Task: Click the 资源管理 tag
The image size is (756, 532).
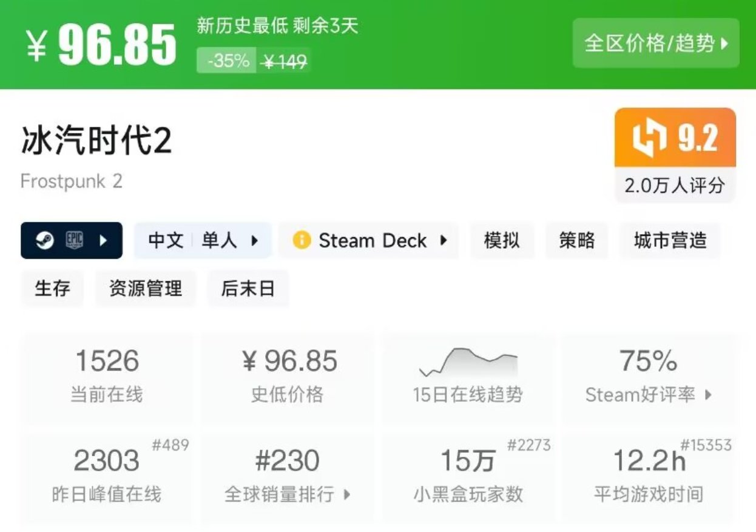Action: point(145,289)
